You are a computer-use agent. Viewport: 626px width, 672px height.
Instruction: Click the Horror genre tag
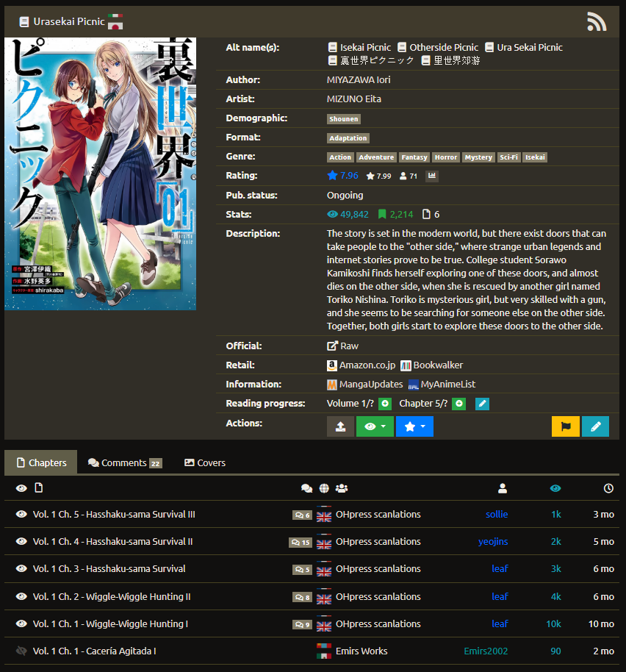(446, 157)
